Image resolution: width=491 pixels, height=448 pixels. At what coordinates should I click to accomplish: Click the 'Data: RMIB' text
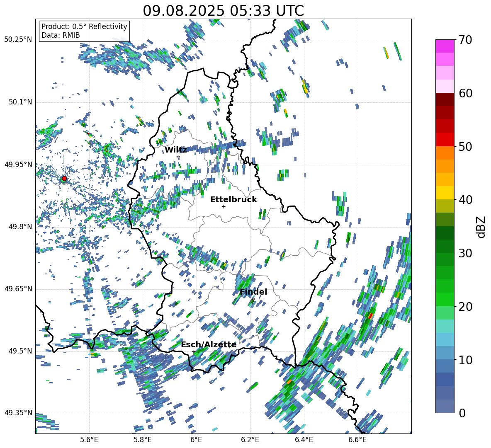tap(61, 35)
